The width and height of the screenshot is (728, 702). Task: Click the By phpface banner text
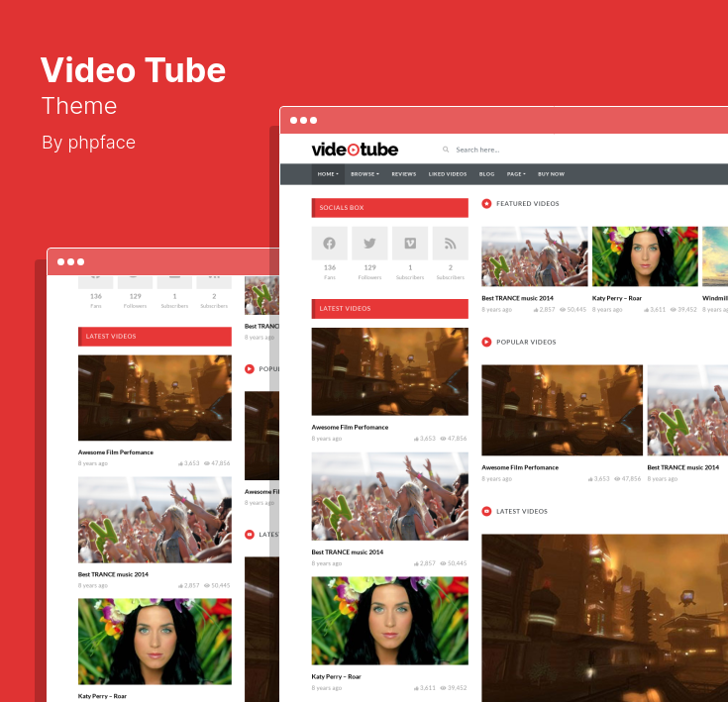click(x=89, y=143)
